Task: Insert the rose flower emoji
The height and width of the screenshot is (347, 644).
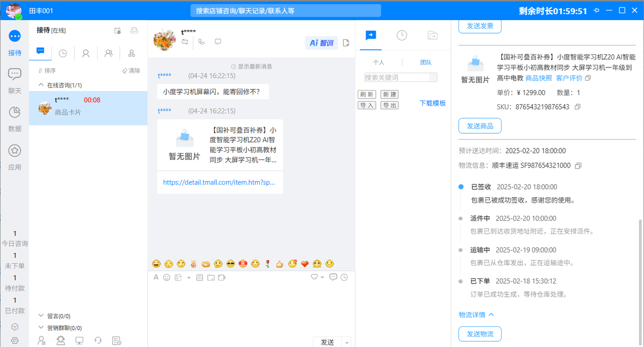Action: [268, 264]
